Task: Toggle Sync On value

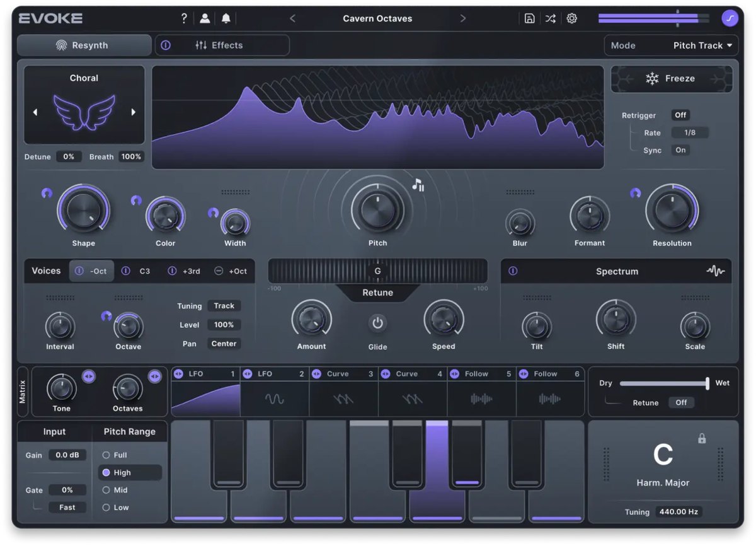Action: pyautogui.click(x=680, y=150)
